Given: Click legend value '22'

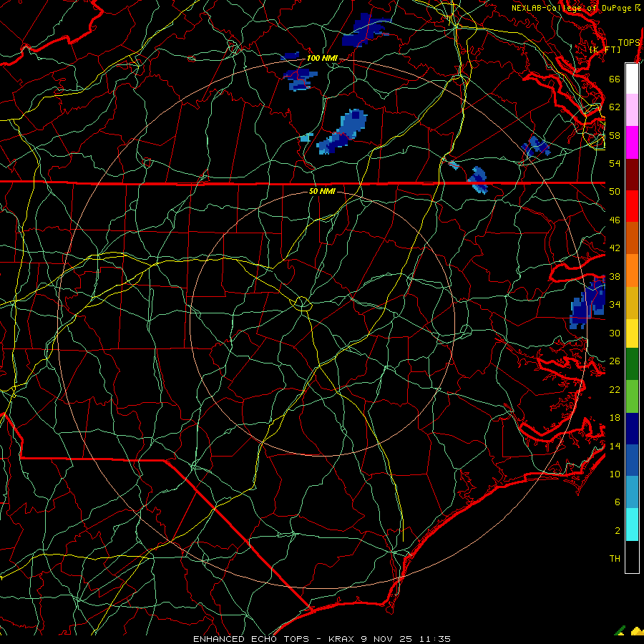Looking at the screenshot, I should click(x=615, y=390).
